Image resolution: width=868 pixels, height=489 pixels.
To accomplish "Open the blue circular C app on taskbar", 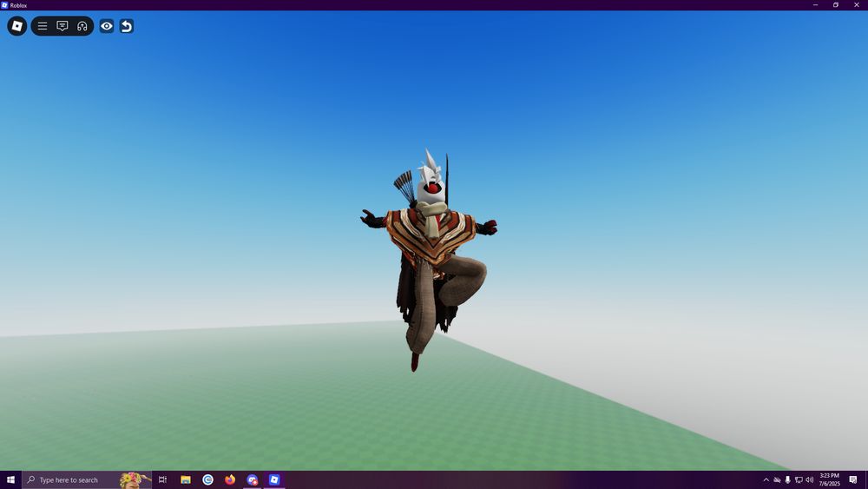I will pyautogui.click(x=207, y=479).
